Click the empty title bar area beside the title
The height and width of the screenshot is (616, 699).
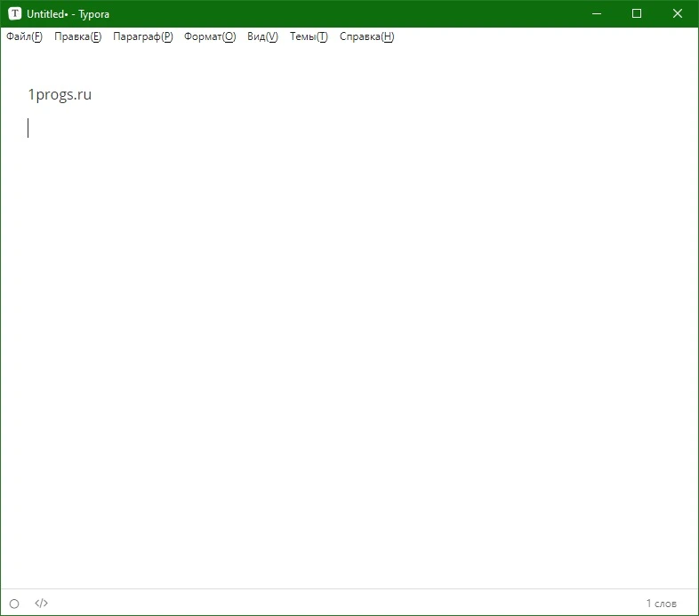(x=348, y=14)
